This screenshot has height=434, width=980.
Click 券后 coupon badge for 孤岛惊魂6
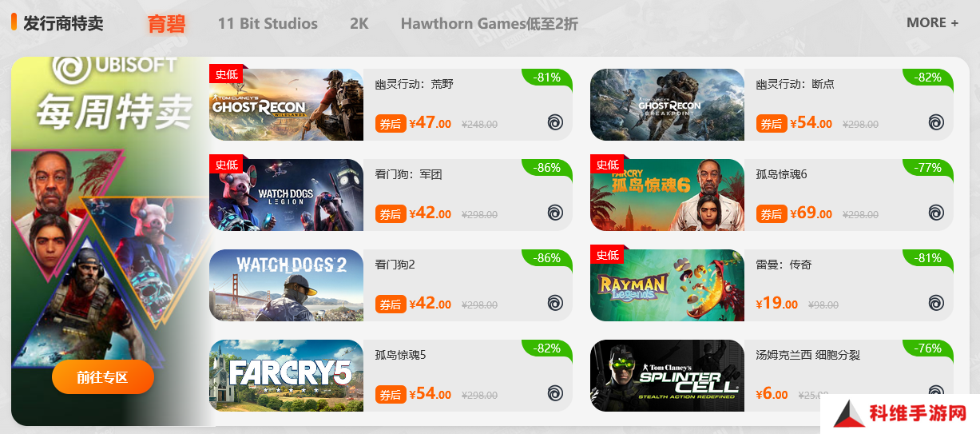772,214
